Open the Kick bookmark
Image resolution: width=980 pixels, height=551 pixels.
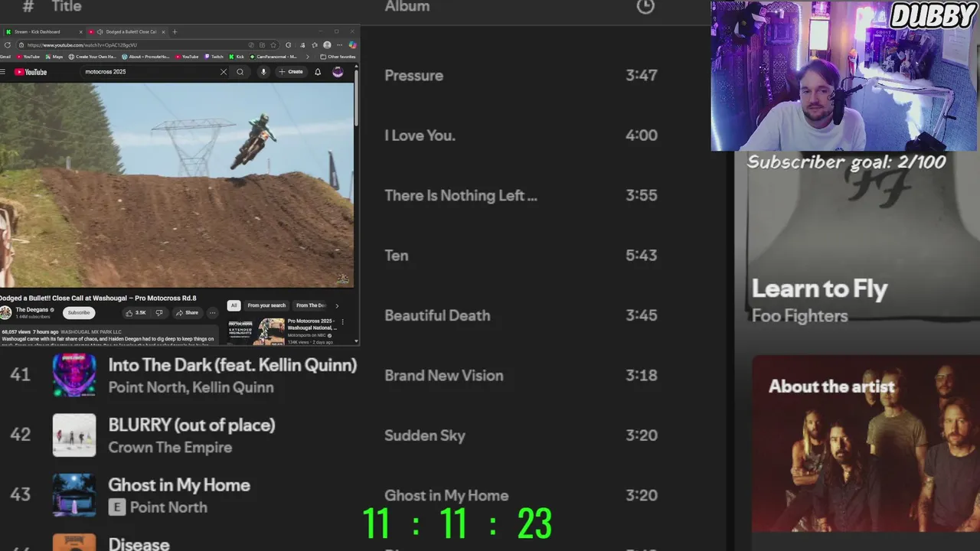[x=237, y=57]
